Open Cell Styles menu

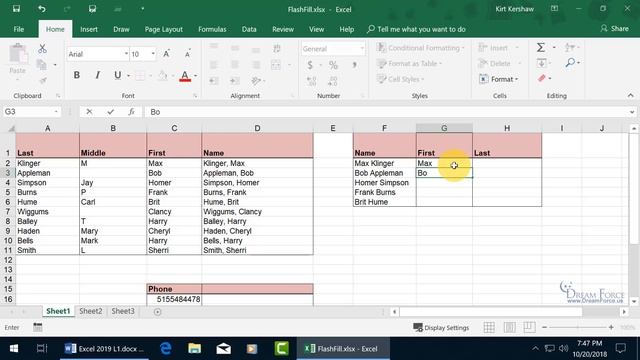point(400,79)
